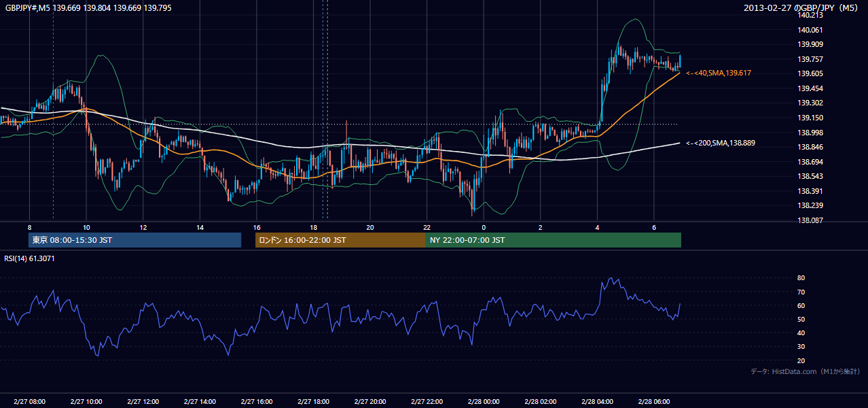This screenshot has height=408, width=868.
Task: Click price scale value 138.543
Action: 810,176
